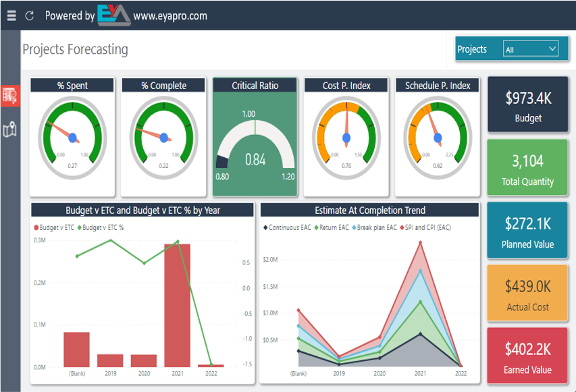Image resolution: width=576 pixels, height=392 pixels.
Task: Toggle Break plan EAC legend entry
Action: coord(374,227)
